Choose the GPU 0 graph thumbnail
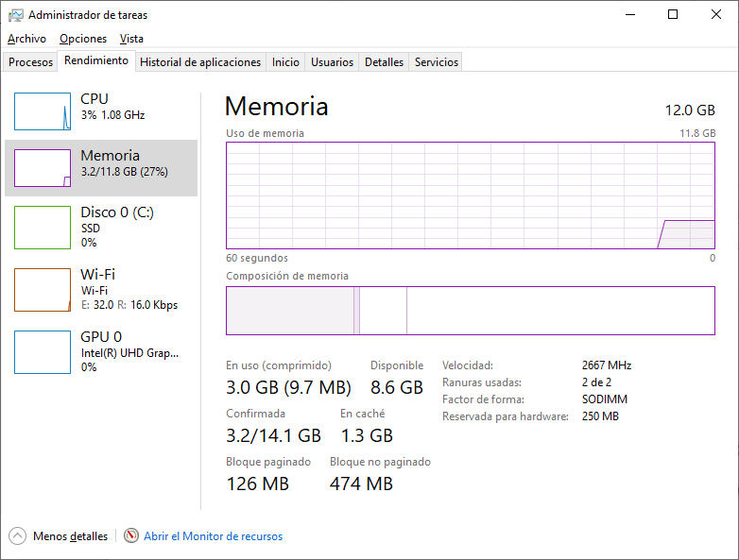Screen dimensions: 739x560 (x=43, y=352)
